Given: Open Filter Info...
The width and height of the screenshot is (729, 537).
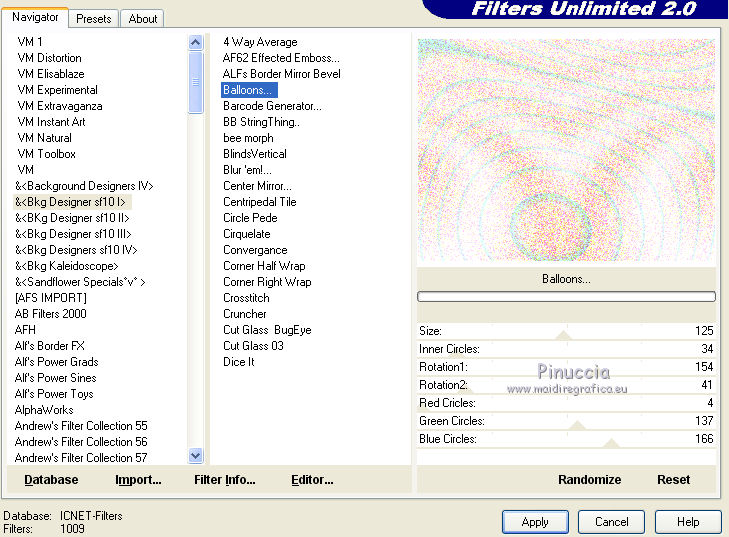Looking at the screenshot, I should coord(225,479).
